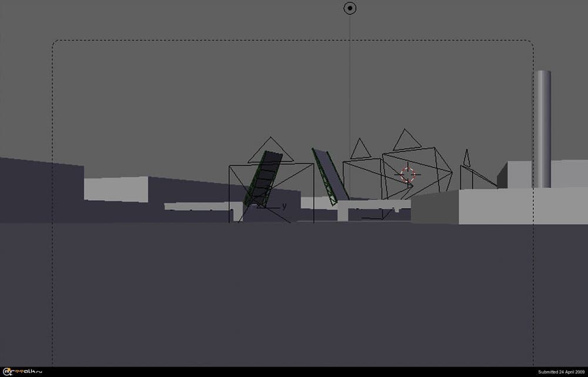
Task: Select the camera triangle above the 3D cursor
Action: pyautogui.click(x=406, y=140)
